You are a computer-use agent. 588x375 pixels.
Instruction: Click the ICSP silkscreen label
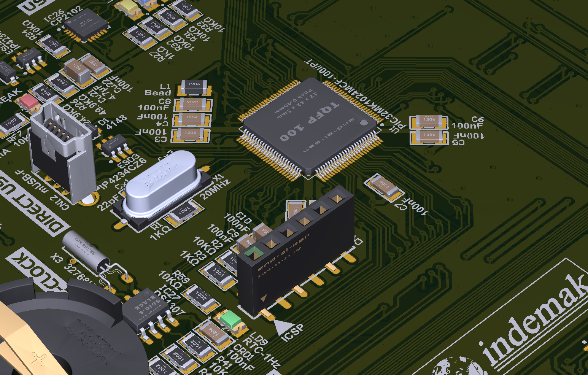click(x=292, y=332)
